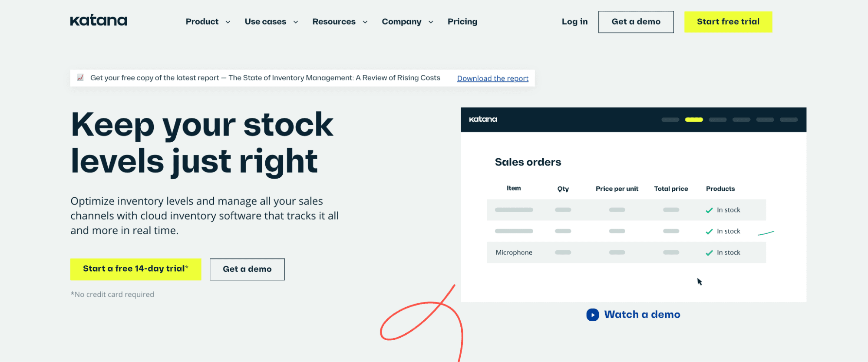Expand the Use cases dropdown chevron
This screenshot has height=362, width=868.
coord(296,22)
